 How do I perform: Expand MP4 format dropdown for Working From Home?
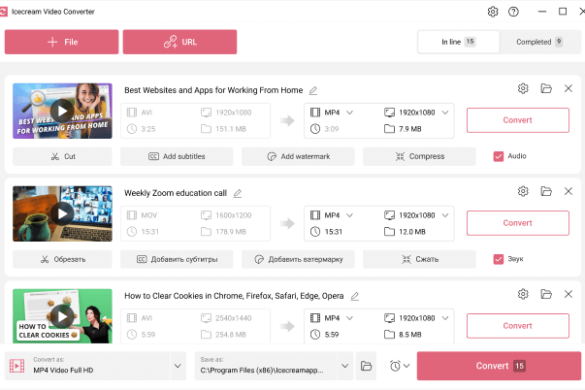[x=350, y=112]
